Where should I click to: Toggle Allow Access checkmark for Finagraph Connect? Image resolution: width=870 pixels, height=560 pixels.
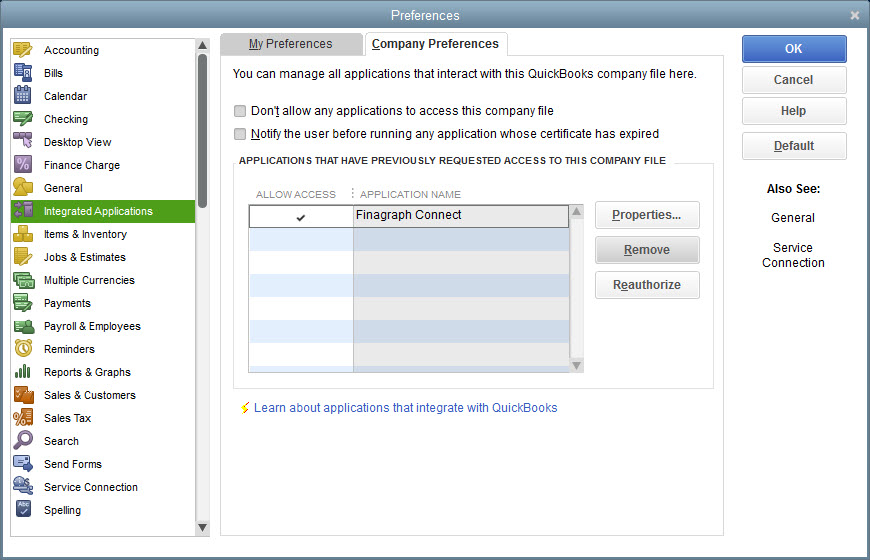(x=301, y=218)
